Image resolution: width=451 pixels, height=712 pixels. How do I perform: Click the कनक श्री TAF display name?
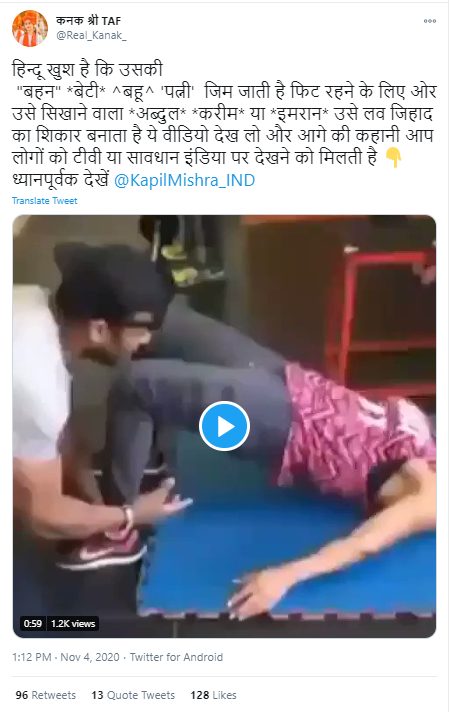89,20
